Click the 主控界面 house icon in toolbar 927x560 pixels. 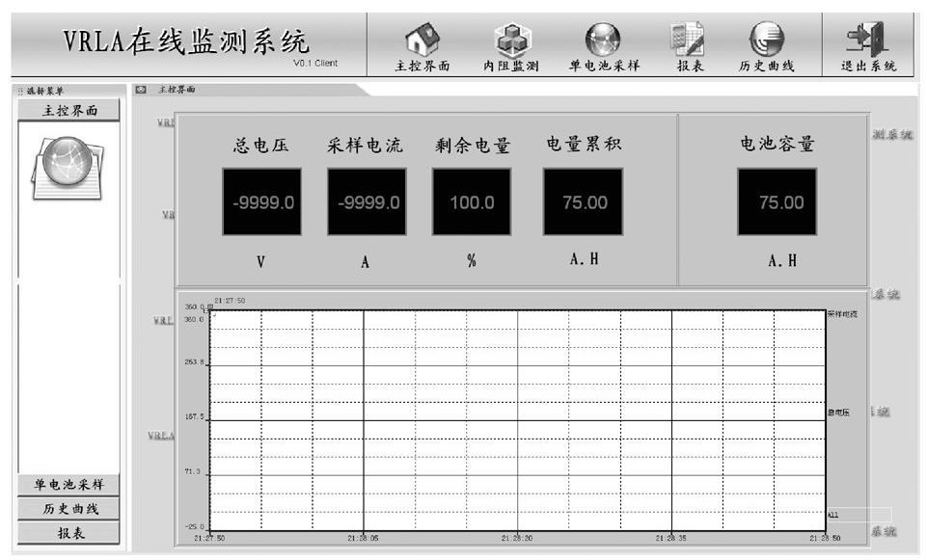pos(422,40)
